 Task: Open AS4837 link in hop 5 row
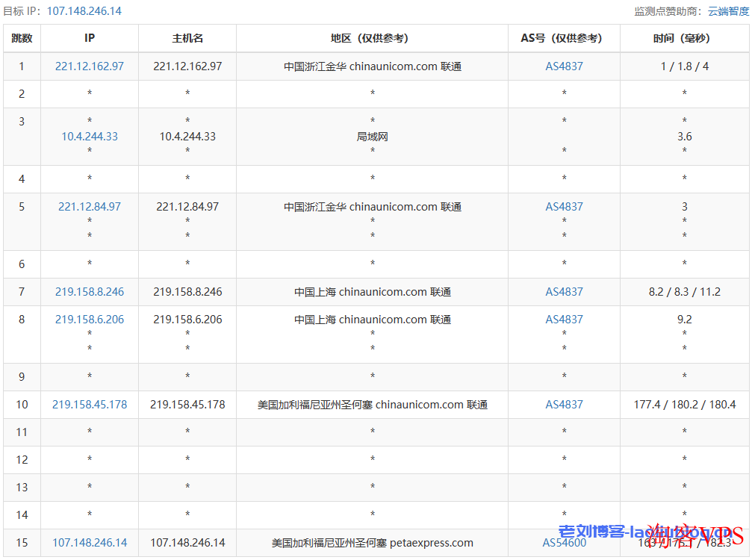pos(564,207)
